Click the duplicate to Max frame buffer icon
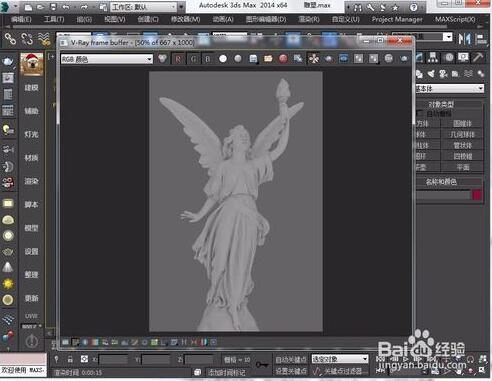492x381 pixels. point(298,59)
